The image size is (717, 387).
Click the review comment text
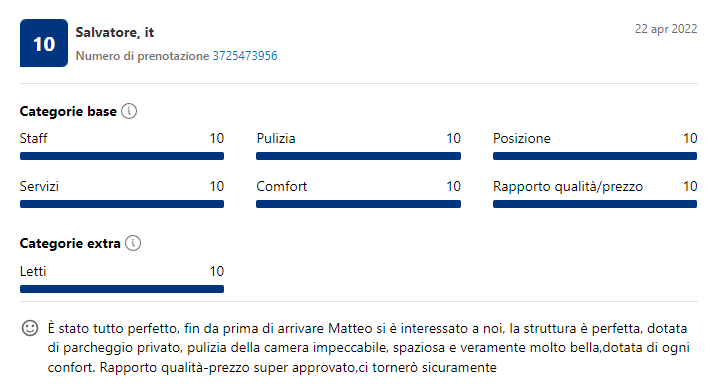pos(368,348)
